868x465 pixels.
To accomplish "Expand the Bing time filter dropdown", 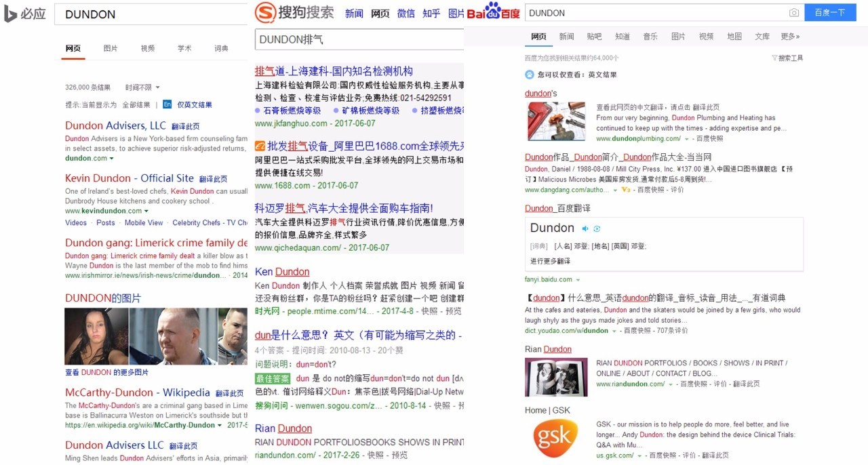I will 142,87.
